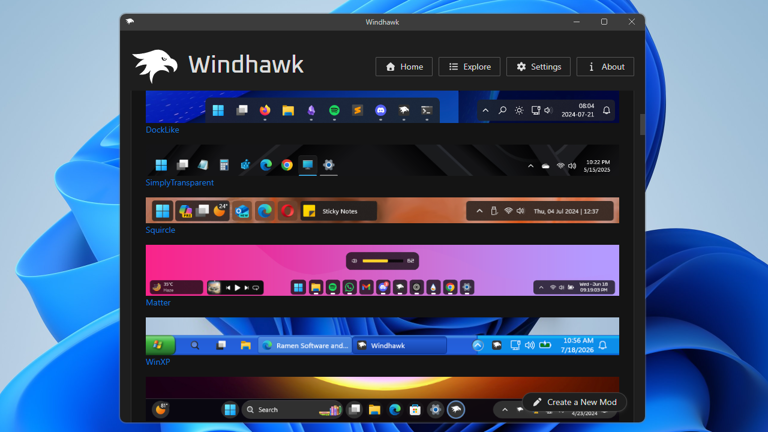Click the Windhawk eagle logo
This screenshot has height=432, width=768.
155,65
